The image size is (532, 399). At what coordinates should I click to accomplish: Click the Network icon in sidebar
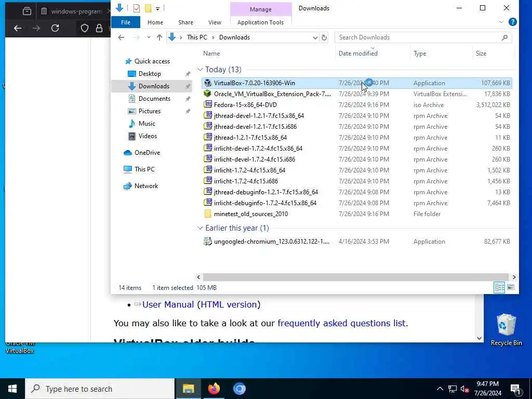point(128,186)
